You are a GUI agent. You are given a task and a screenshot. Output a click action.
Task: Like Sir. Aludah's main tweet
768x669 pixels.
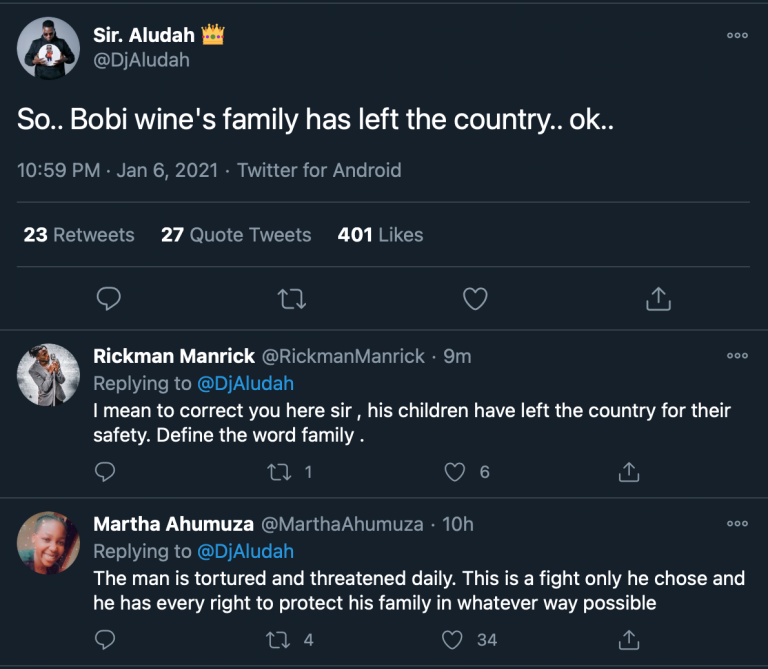tap(475, 298)
